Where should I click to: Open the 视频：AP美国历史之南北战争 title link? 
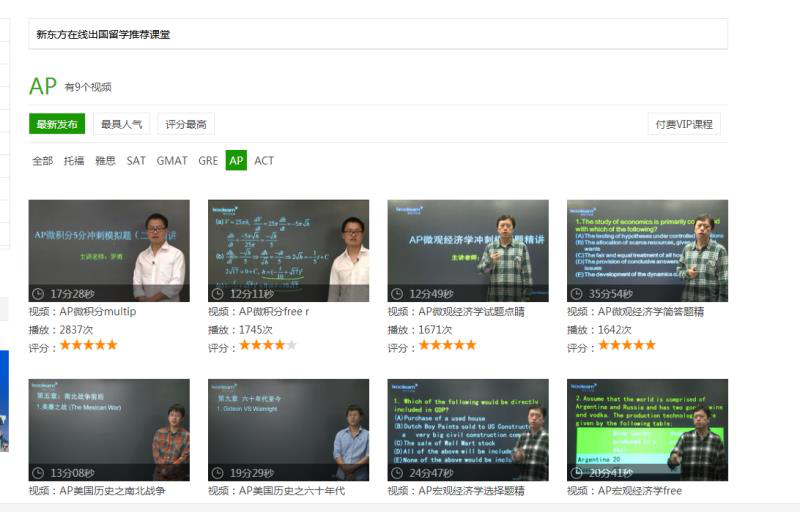coord(97,491)
